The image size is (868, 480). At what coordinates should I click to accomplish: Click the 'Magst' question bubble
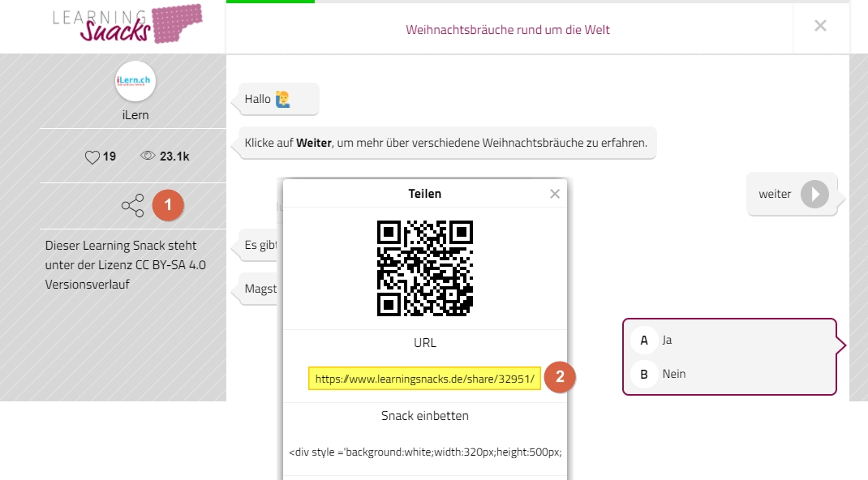tap(258, 289)
